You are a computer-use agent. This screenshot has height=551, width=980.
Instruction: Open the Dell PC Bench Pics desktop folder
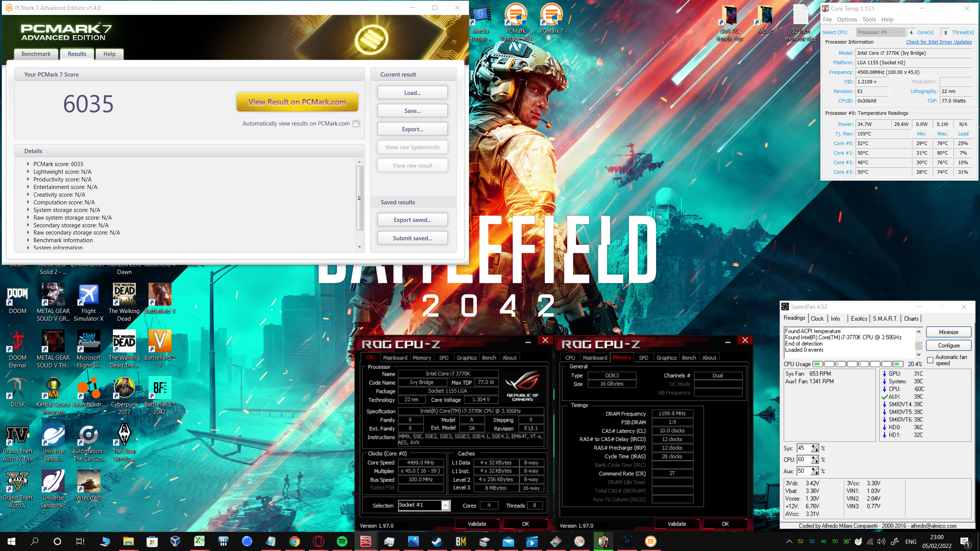729,22
